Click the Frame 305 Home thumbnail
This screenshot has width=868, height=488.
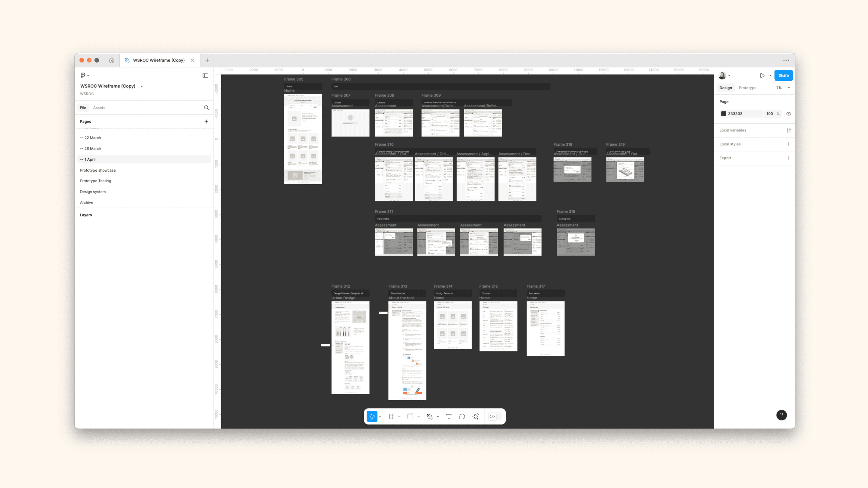(x=303, y=139)
